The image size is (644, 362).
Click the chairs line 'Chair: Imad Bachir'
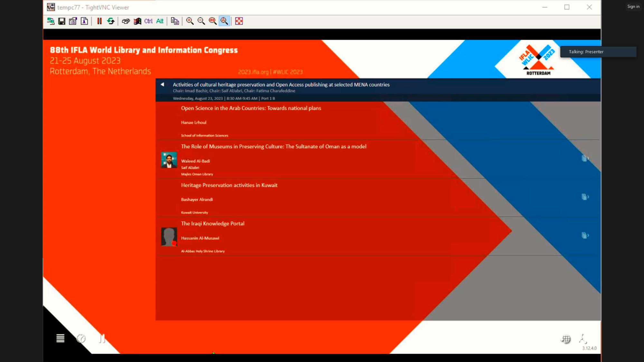(234, 91)
